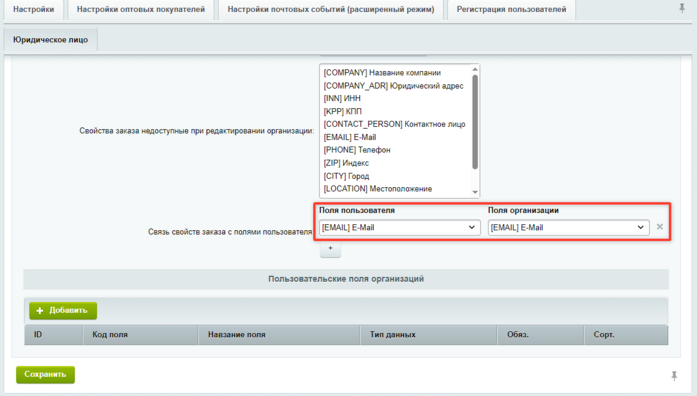Click the ID column header
The width and height of the screenshot is (697, 396).
tap(53, 335)
